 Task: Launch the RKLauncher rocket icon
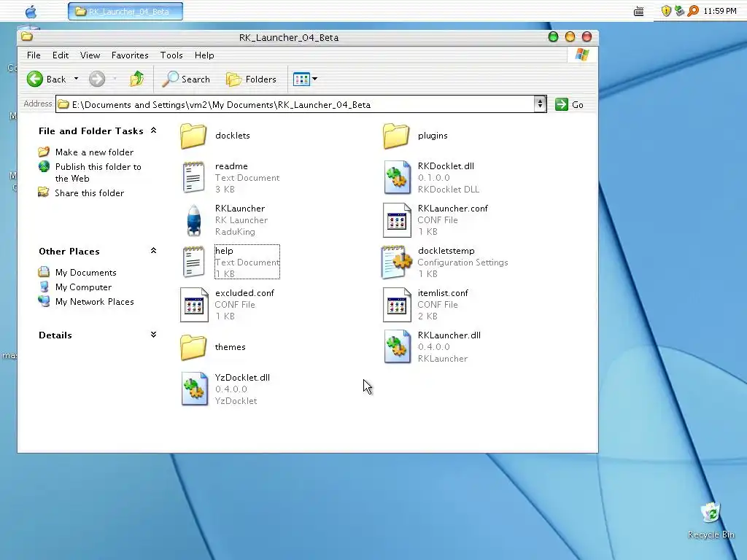coord(194,220)
